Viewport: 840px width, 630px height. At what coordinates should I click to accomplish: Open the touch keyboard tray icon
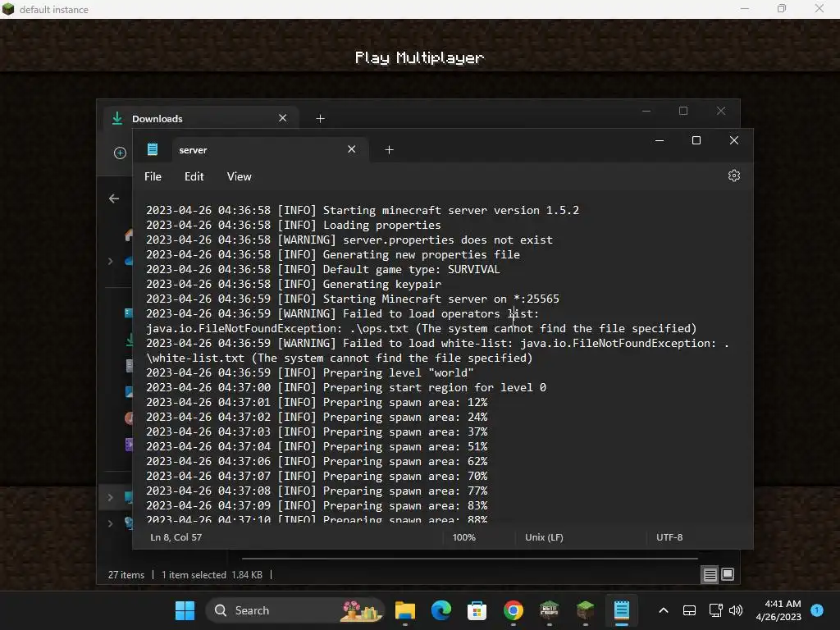(689, 610)
